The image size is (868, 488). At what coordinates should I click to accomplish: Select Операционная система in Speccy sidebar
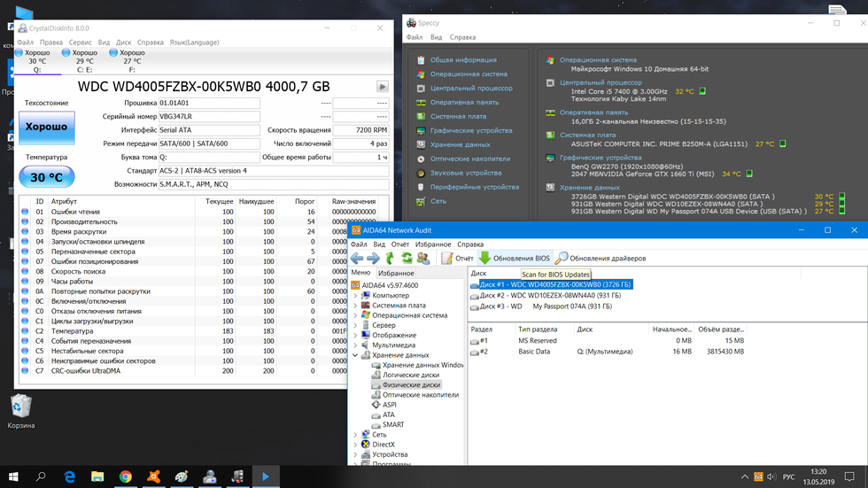(x=469, y=74)
